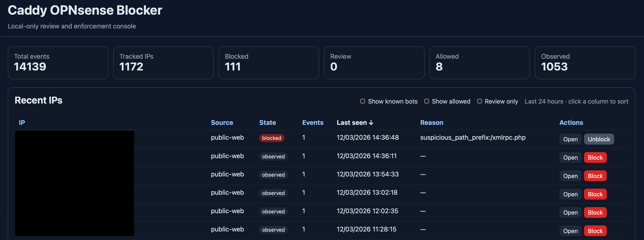Sort table by the IP column
This screenshot has height=240, width=644.
[22, 123]
